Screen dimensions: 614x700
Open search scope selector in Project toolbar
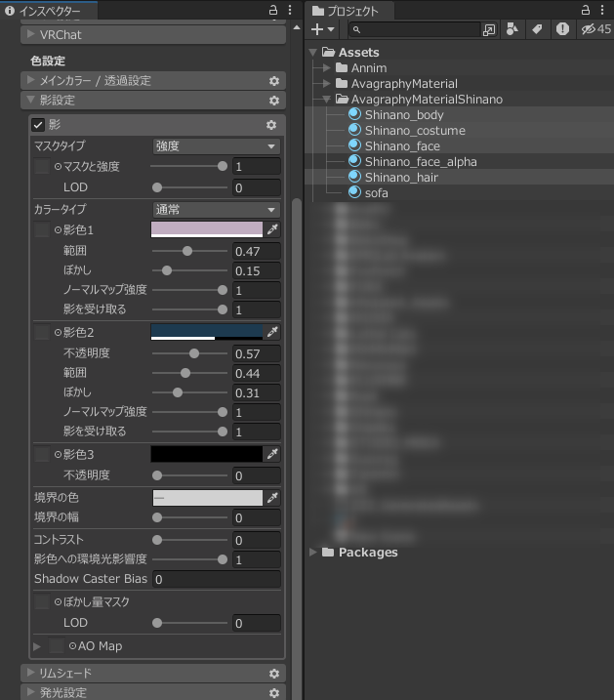click(489, 30)
